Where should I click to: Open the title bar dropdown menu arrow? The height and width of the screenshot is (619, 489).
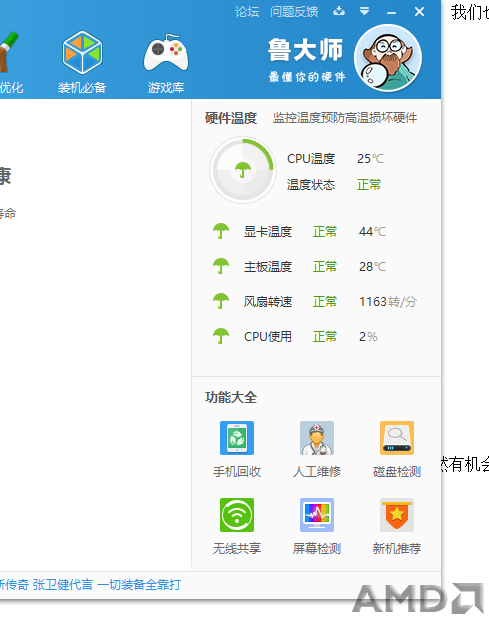tap(364, 11)
